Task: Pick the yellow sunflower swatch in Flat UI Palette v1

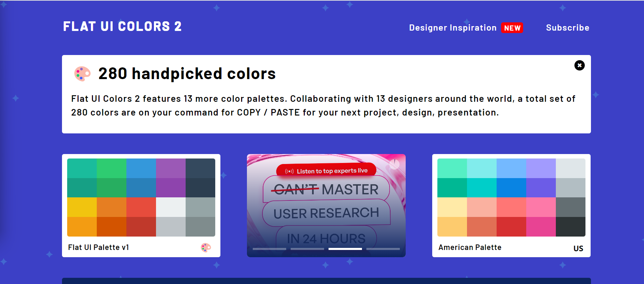Action: (82, 207)
